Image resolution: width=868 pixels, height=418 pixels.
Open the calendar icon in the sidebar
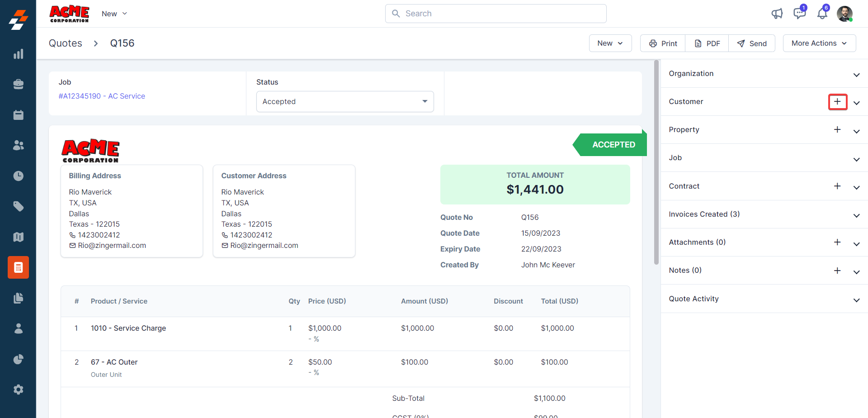[18, 115]
